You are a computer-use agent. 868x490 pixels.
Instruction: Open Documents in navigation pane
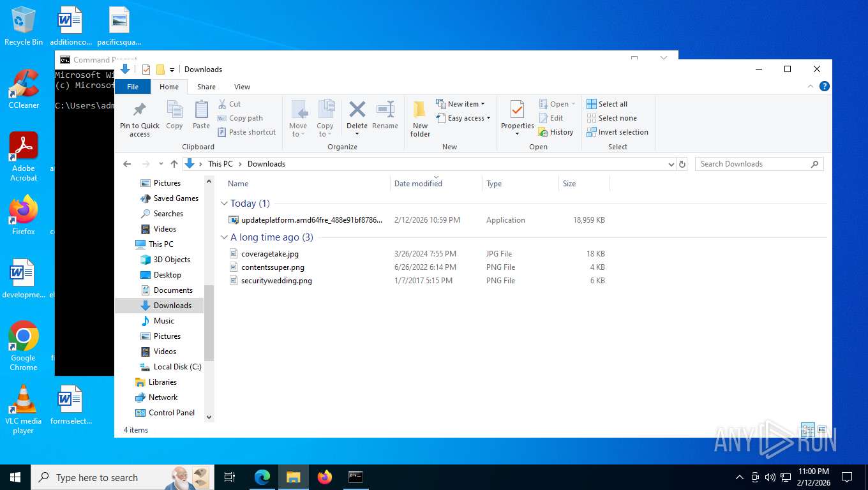[x=173, y=290]
